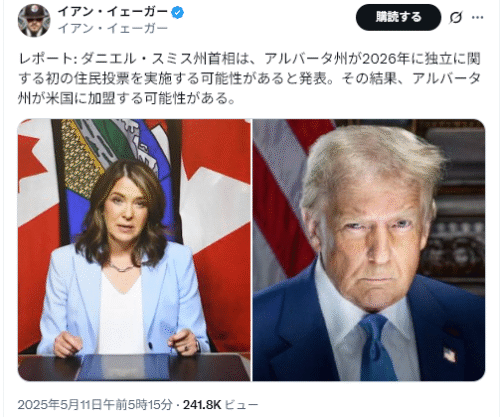Click the flag lapel pin on navy suit
Screen dimensions: 500x417
pos(450,354)
